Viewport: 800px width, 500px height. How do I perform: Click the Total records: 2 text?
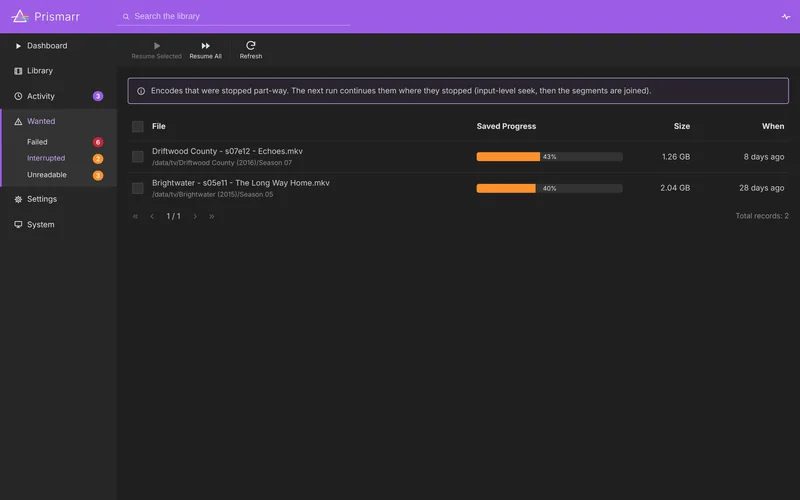[762, 216]
